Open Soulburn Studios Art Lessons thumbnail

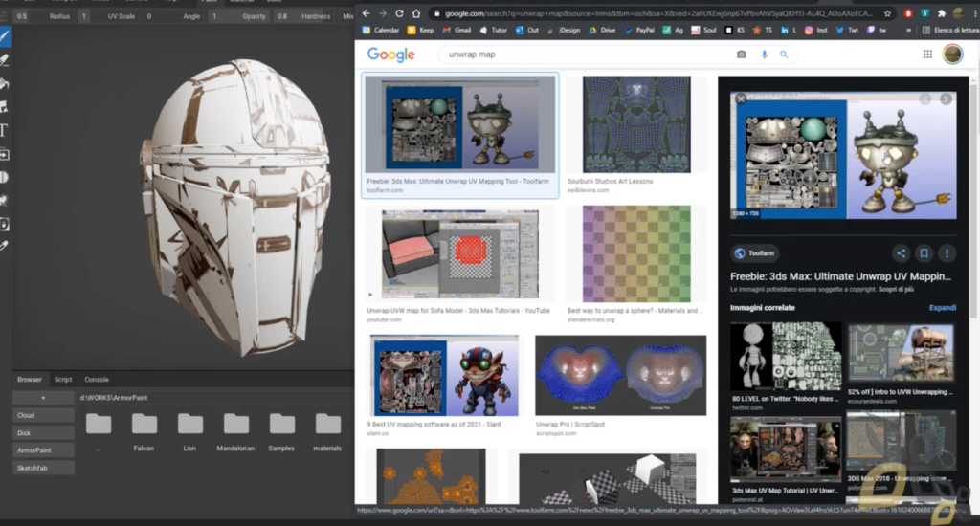pos(636,124)
